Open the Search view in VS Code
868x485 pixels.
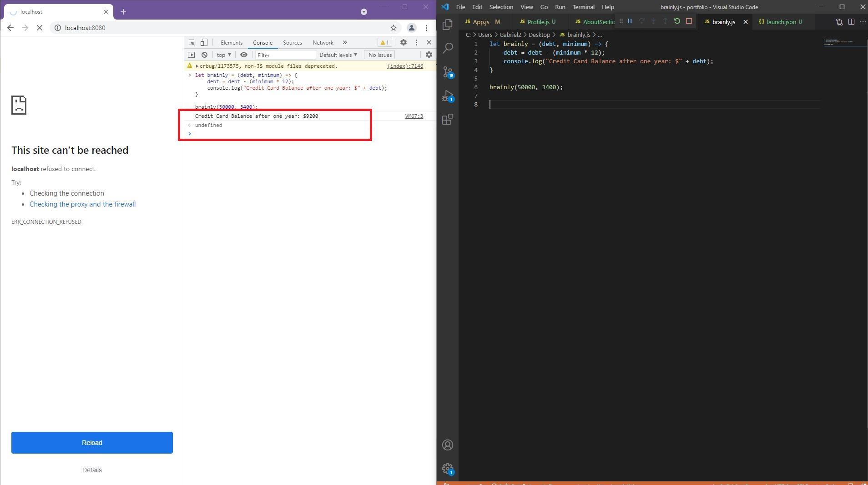point(448,48)
